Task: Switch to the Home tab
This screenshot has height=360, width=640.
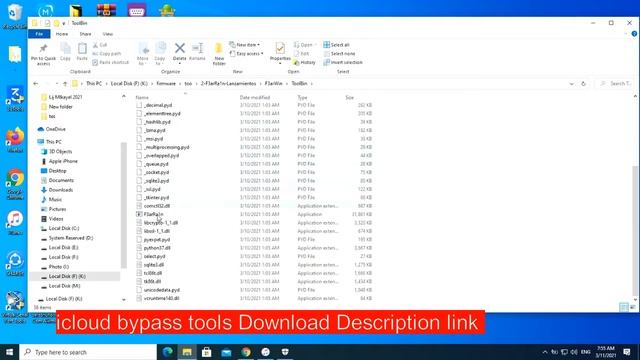Action: 62,34
